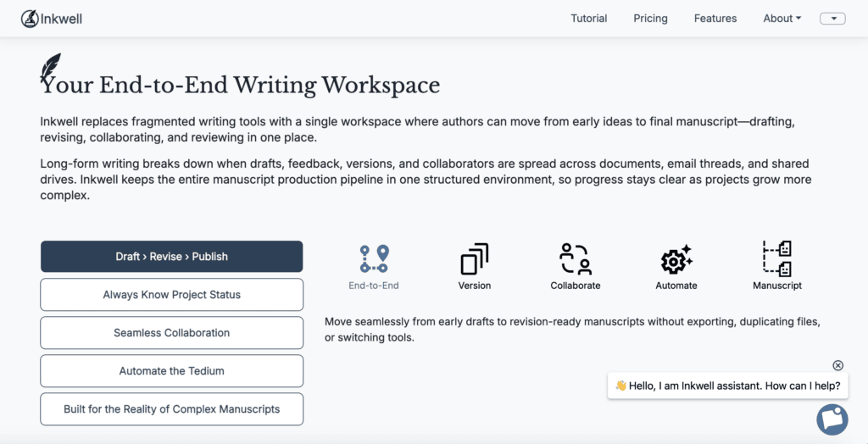
Task: Select the Version stacked-pages icon
Action: [475, 258]
